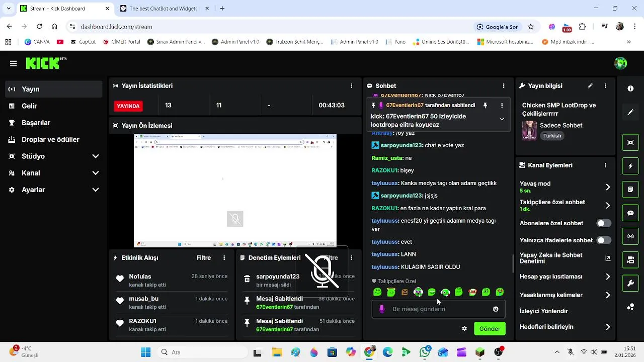Image resolution: width=644 pixels, height=362 pixels.
Task: Open Yapay Zeka ile Sohbet Denetimi link
Action: [565, 258]
